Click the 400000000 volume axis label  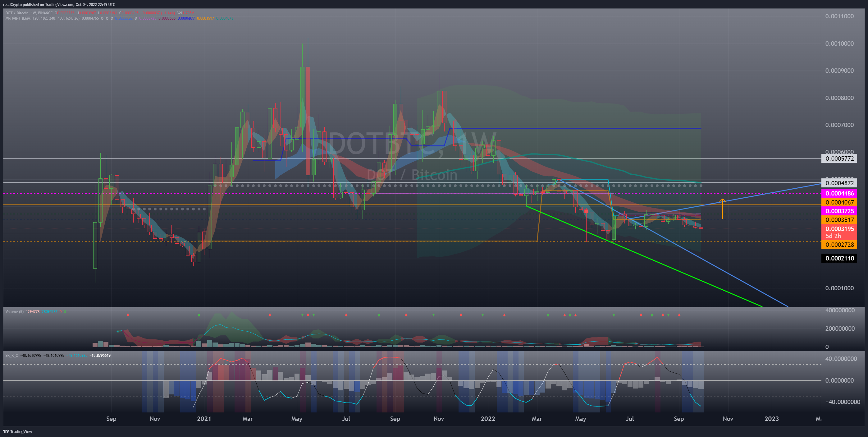(840, 310)
